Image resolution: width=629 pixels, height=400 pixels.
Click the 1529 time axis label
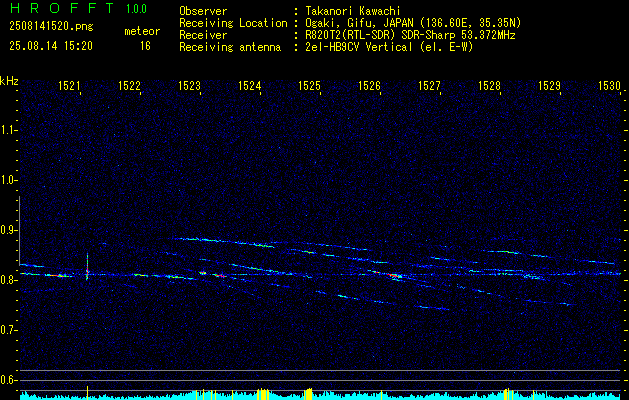point(550,86)
